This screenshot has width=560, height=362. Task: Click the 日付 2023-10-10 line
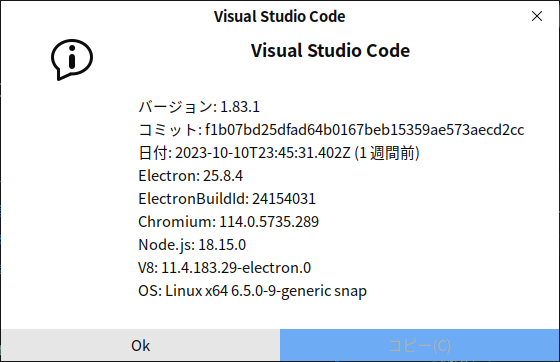279,153
